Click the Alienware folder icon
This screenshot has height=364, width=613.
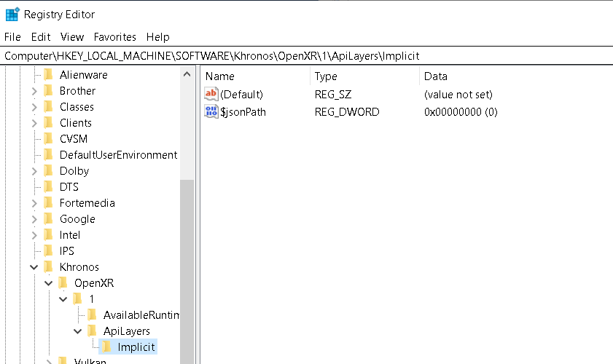(x=49, y=75)
